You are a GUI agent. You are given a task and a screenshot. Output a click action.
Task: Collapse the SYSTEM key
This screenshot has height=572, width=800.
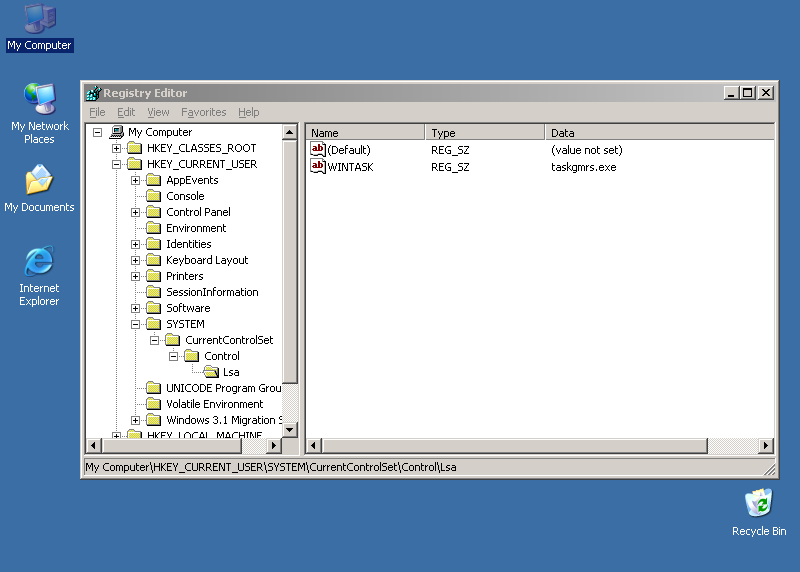point(135,324)
